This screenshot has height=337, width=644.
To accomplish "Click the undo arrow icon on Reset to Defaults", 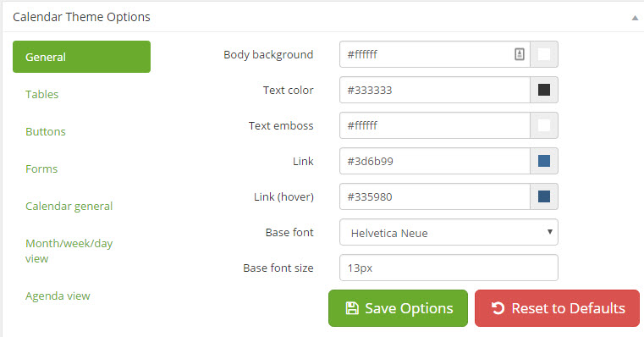I will (498, 308).
